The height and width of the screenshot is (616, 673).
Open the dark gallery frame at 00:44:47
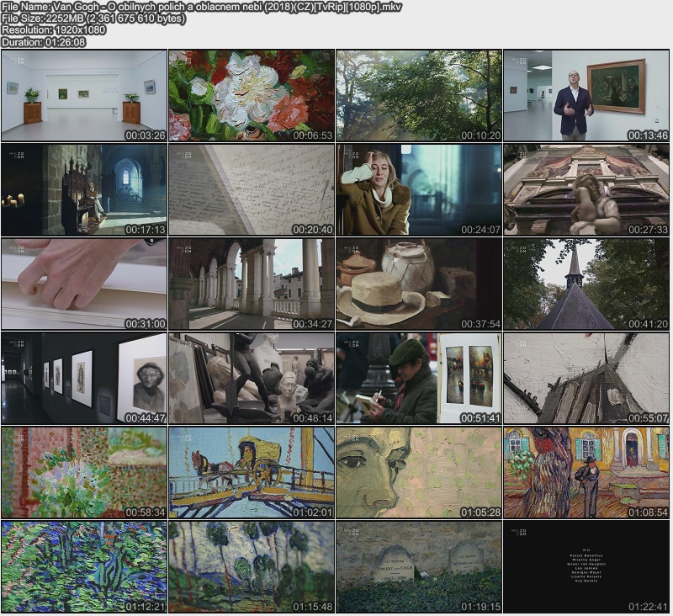tap(84, 378)
